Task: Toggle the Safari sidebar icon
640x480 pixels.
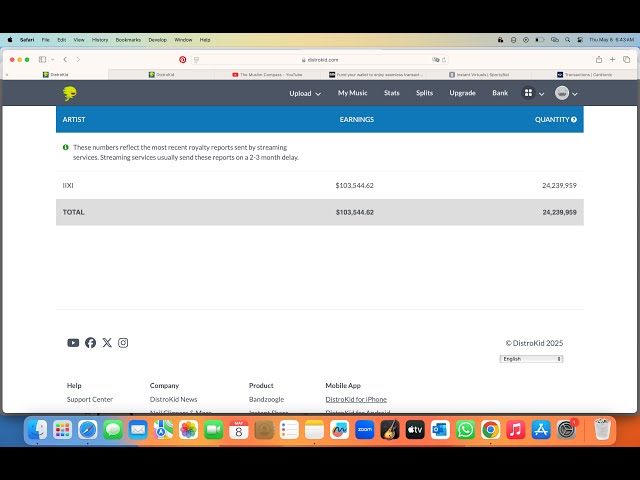Action: [42, 60]
